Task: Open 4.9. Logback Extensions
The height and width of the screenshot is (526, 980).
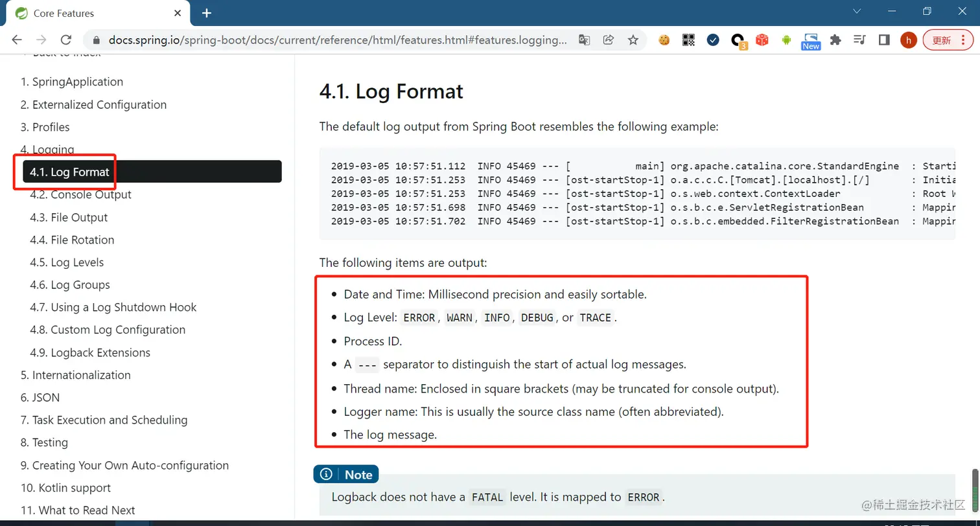Action: (x=90, y=352)
